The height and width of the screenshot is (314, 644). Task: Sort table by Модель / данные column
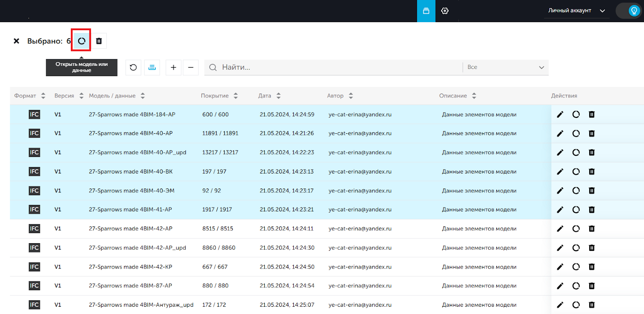pos(142,96)
